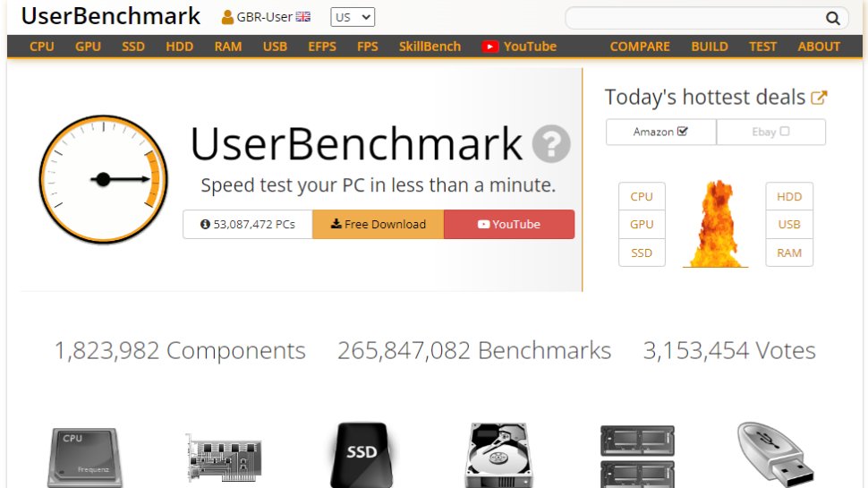Image resolution: width=868 pixels, height=488 pixels.
Task: Click the SSD hot deals button
Action: 642,253
